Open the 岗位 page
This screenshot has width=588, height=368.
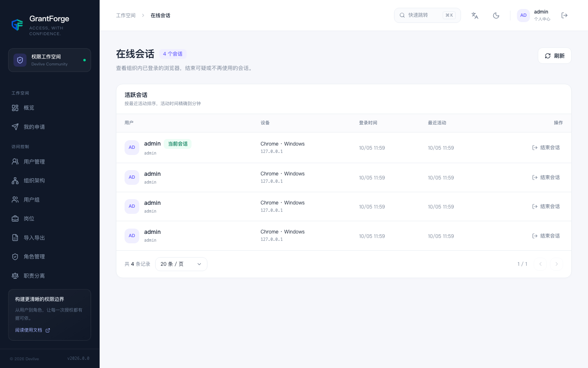pyautogui.click(x=49, y=218)
